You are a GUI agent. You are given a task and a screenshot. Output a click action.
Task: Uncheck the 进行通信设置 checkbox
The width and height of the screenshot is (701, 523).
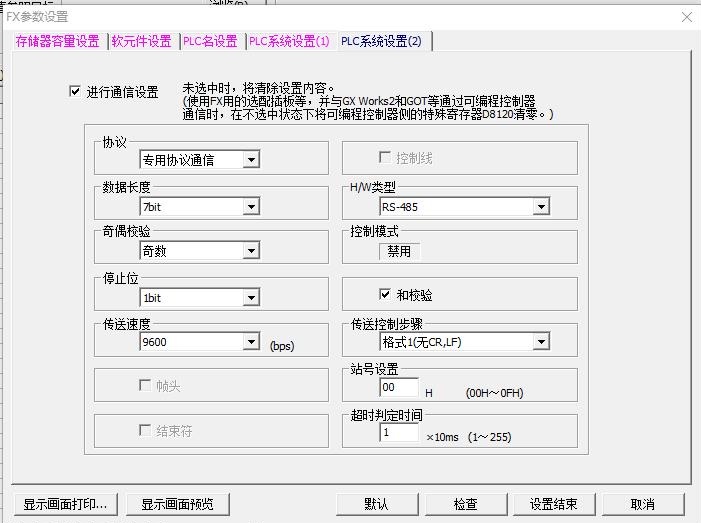(74, 92)
